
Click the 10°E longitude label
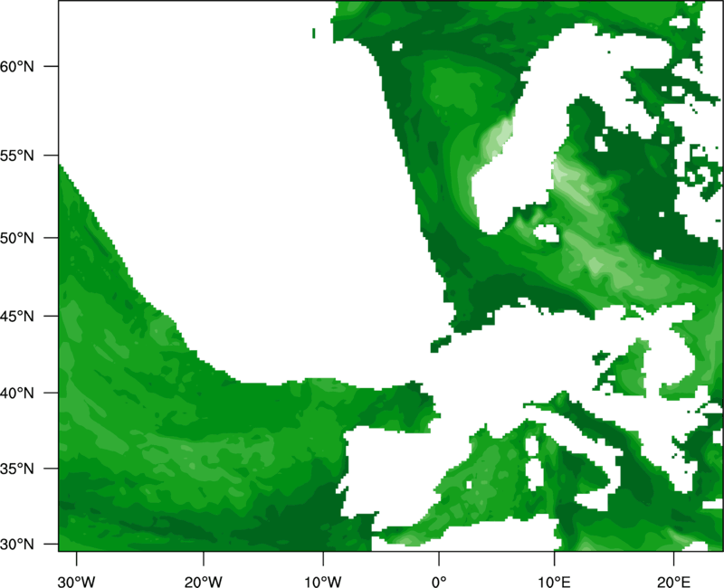[554, 582]
